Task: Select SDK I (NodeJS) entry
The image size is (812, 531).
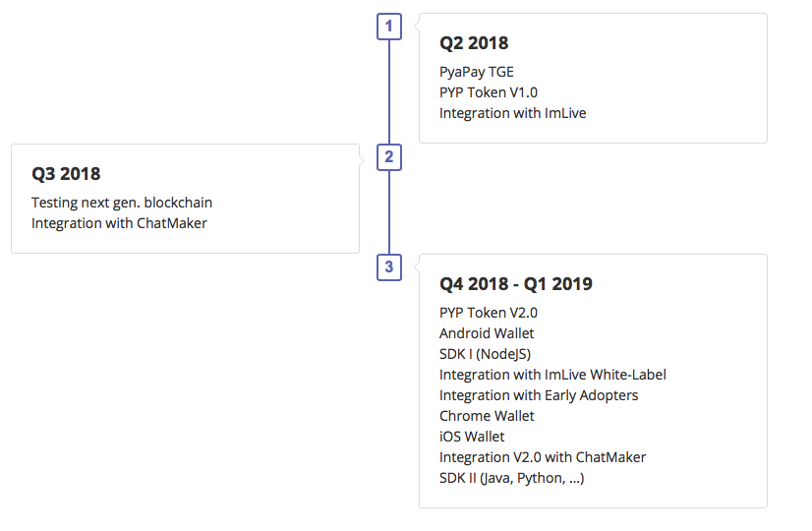Action: (485, 354)
